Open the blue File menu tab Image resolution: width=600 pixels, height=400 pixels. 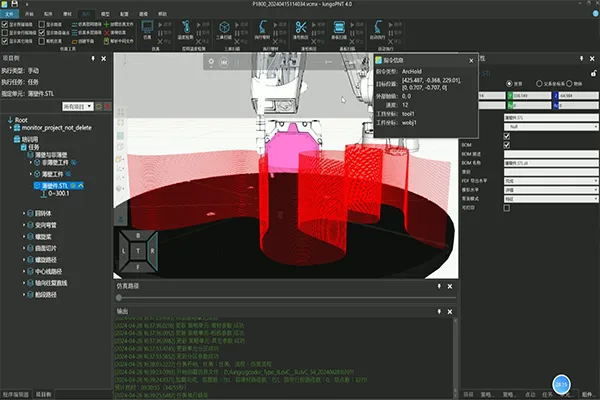click(x=10, y=14)
